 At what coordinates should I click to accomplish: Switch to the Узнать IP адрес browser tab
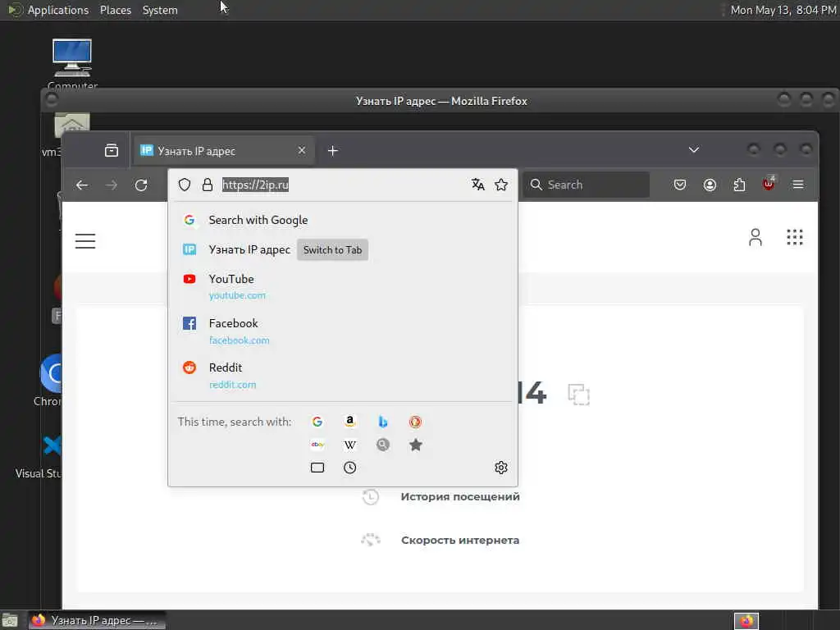pos(224,151)
